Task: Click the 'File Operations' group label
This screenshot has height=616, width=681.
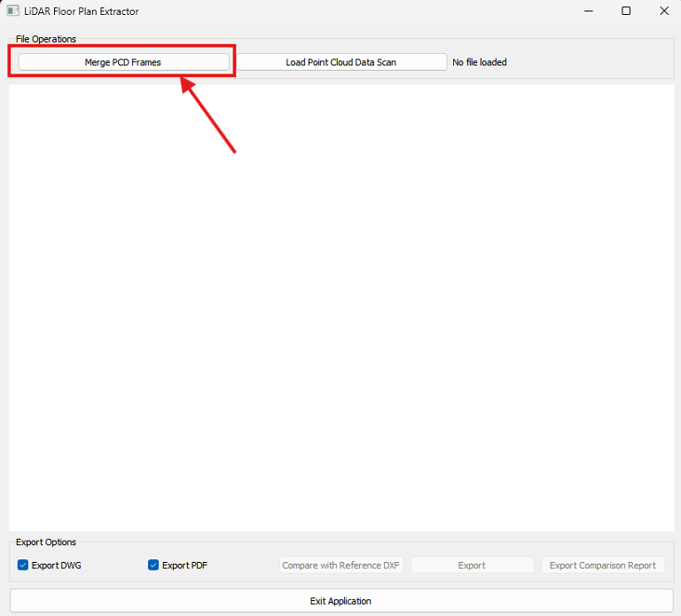Action: (x=46, y=39)
